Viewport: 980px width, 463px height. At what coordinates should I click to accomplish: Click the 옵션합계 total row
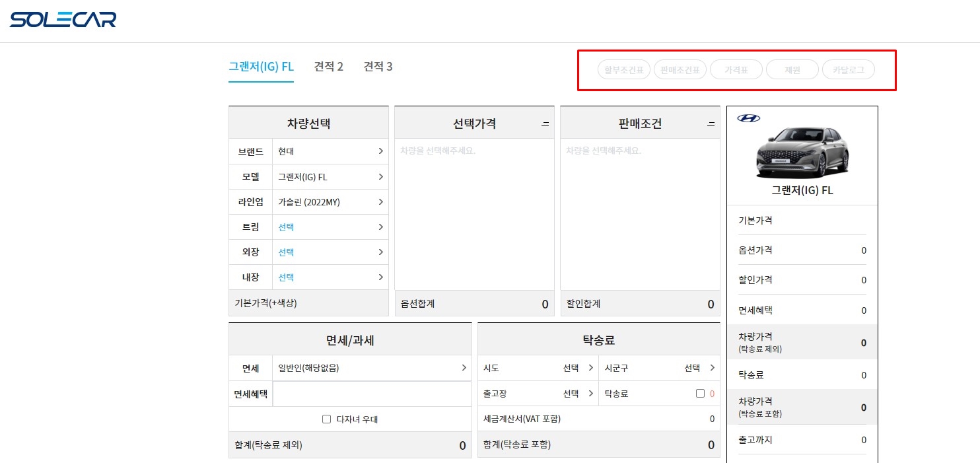(x=474, y=304)
